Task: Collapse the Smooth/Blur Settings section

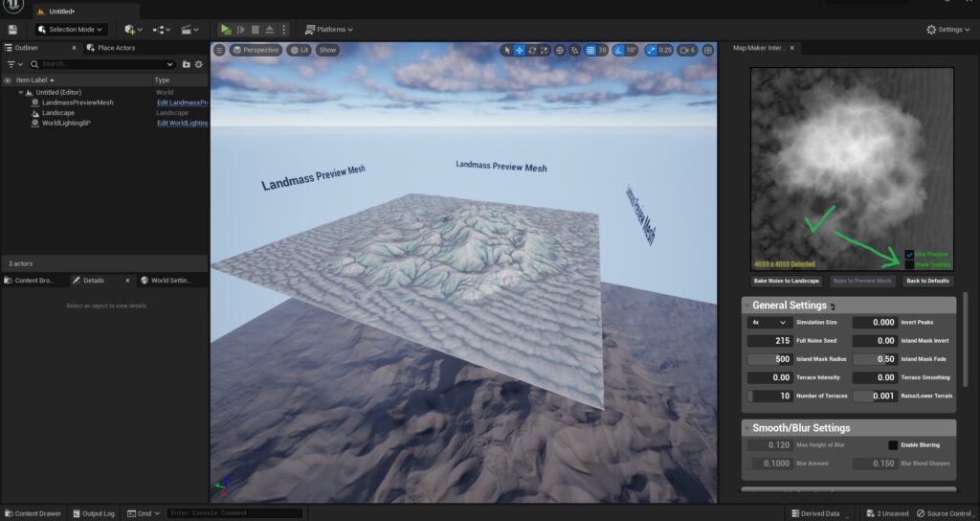Action: coord(747,428)
